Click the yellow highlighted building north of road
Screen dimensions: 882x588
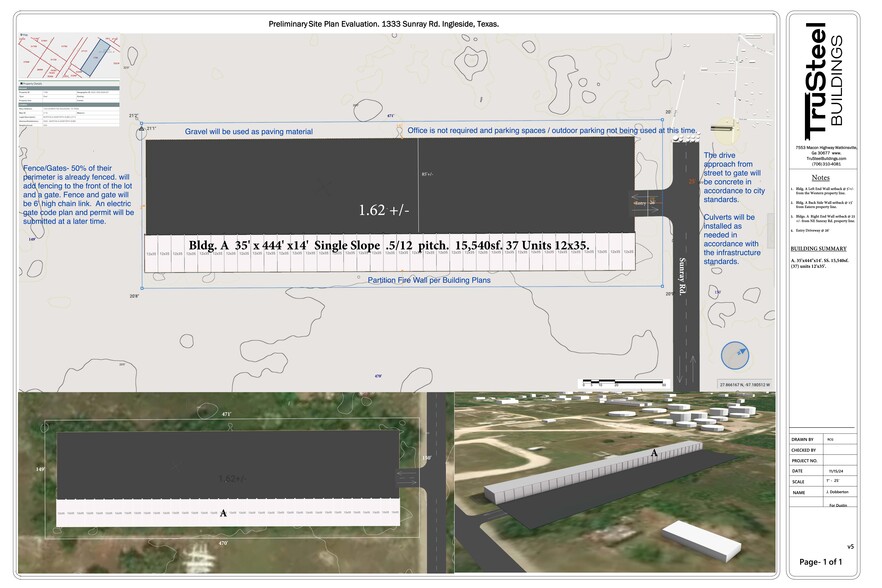point(718,139)
